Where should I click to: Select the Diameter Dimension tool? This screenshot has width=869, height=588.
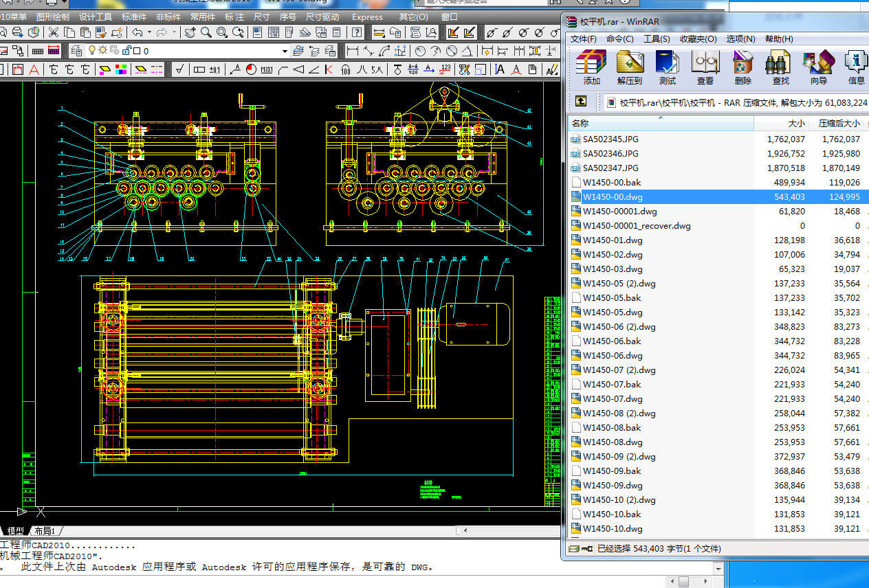click(x=452, y=51)
